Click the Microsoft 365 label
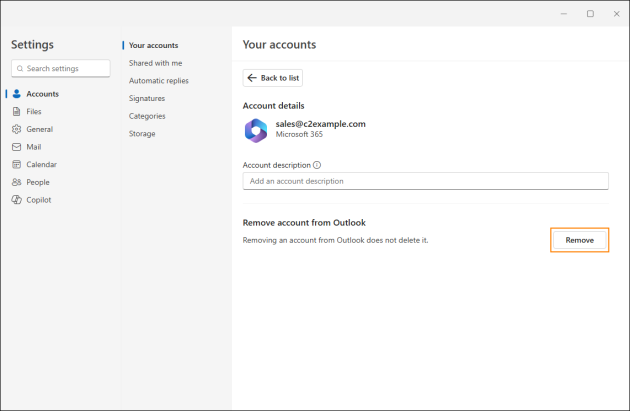Viewport: 630px width, 411px height. coord(299,135)
